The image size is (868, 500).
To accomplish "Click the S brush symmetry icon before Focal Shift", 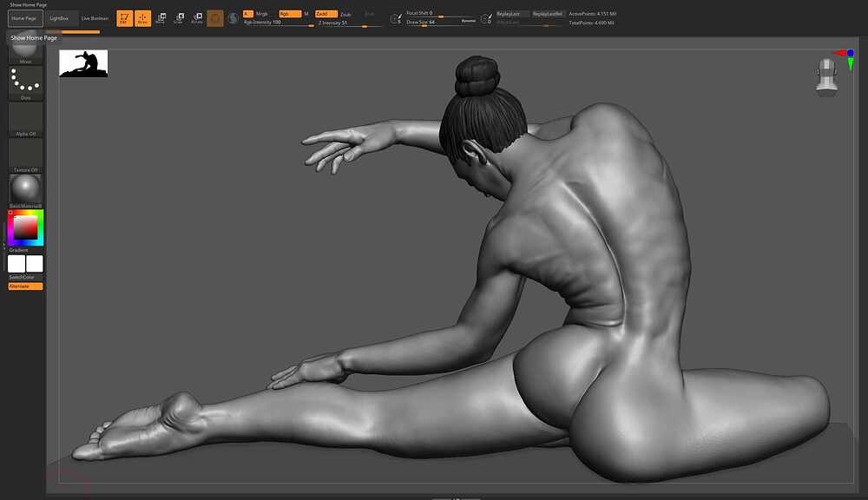I will (x=396, y=19).
